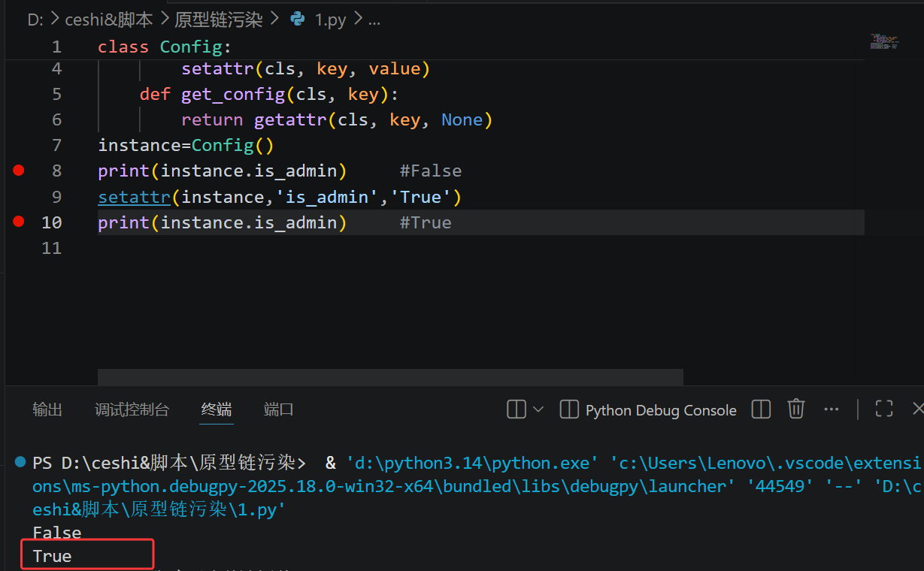Click 'setattr(cls, key, value)' on line 4
The height and width of the screenshot is (571, 924).
pyautogui.click(x=305, y=68)
